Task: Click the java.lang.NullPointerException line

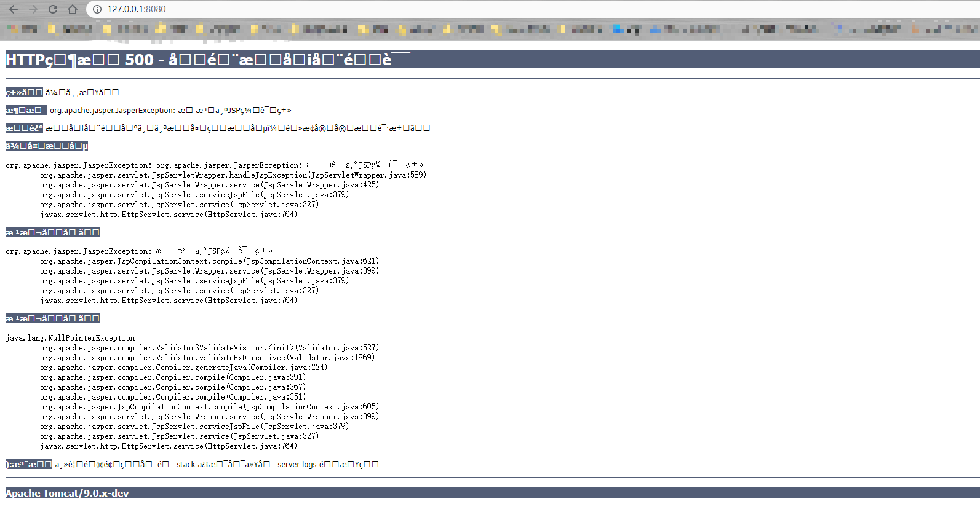Action: [70, 337]
